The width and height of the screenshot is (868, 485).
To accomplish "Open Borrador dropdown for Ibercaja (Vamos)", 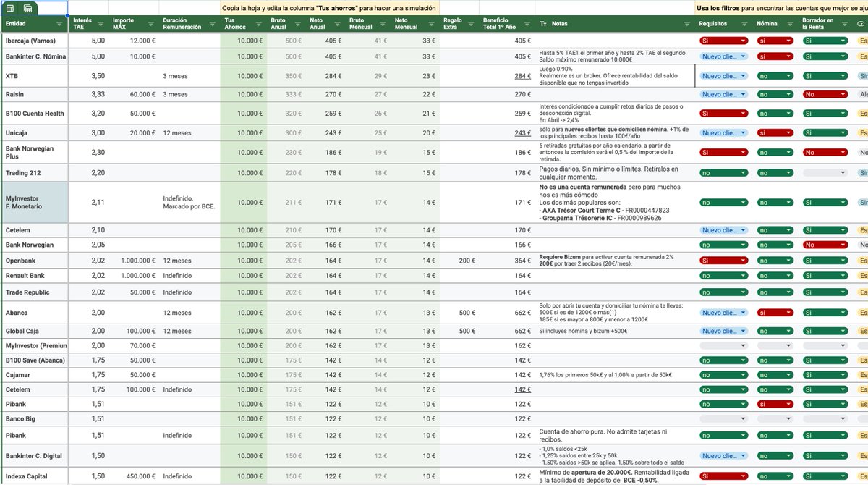I will (x=825, y=41).
